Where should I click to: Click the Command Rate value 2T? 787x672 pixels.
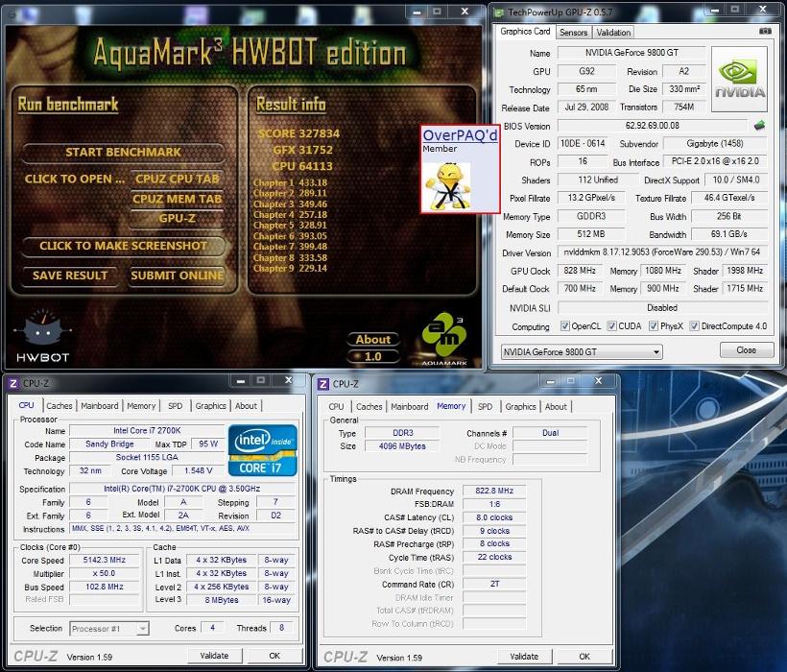494,585
